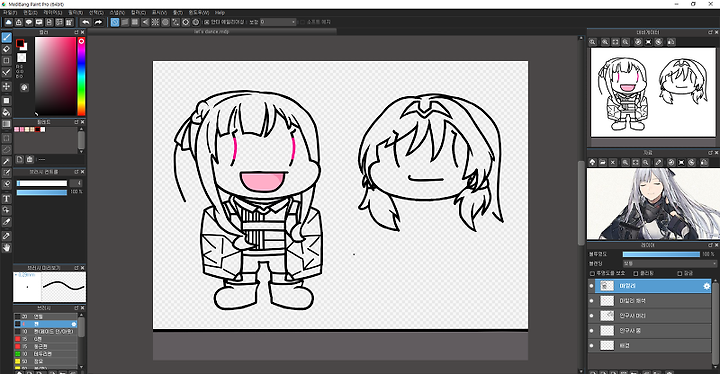Click the brush list scroll-down arrow

[x=82, y=367]
